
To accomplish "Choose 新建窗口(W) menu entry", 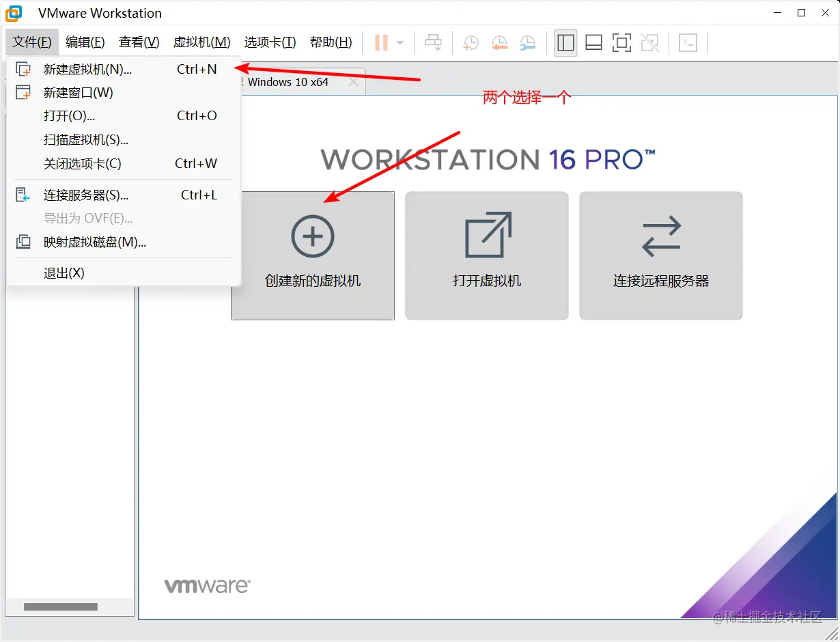I will [x=124, y=92].
